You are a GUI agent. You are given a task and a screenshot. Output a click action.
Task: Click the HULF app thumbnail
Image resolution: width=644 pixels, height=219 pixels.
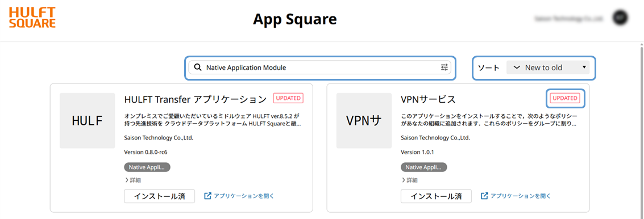coord(87,121)
